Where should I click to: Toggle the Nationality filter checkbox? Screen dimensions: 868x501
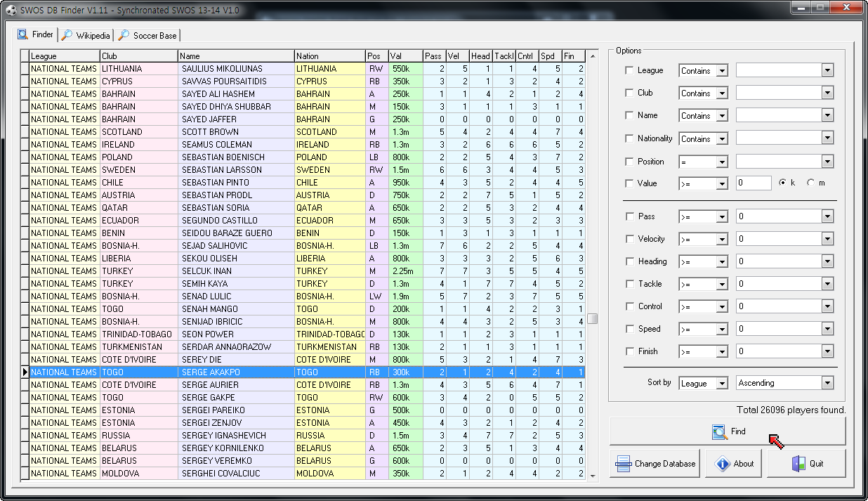click(x=629, y=138)
